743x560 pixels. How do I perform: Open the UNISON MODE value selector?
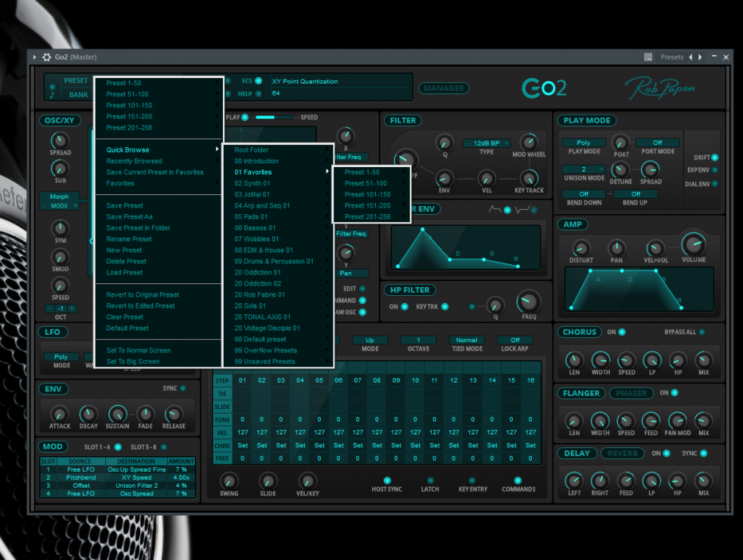click(584, 169)
